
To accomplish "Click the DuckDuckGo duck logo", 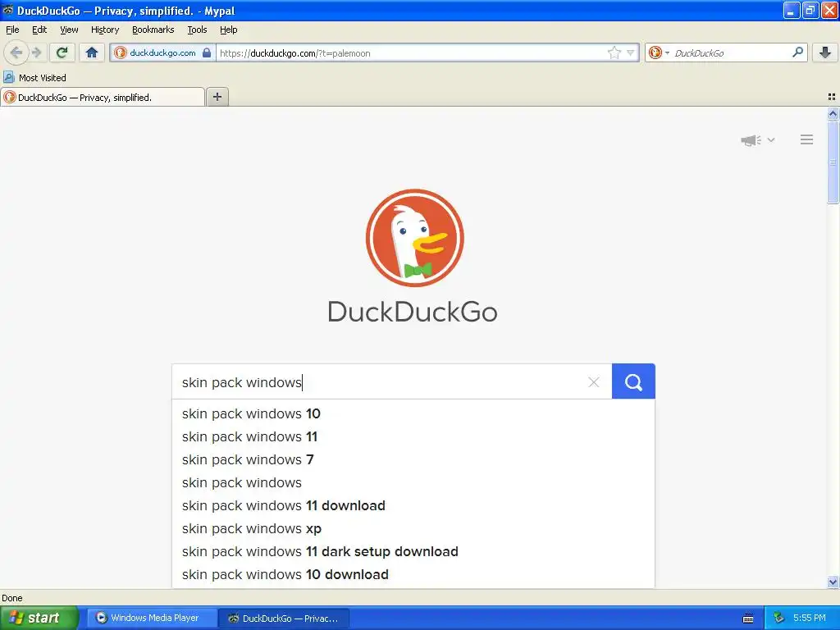I will coord(414,238).
